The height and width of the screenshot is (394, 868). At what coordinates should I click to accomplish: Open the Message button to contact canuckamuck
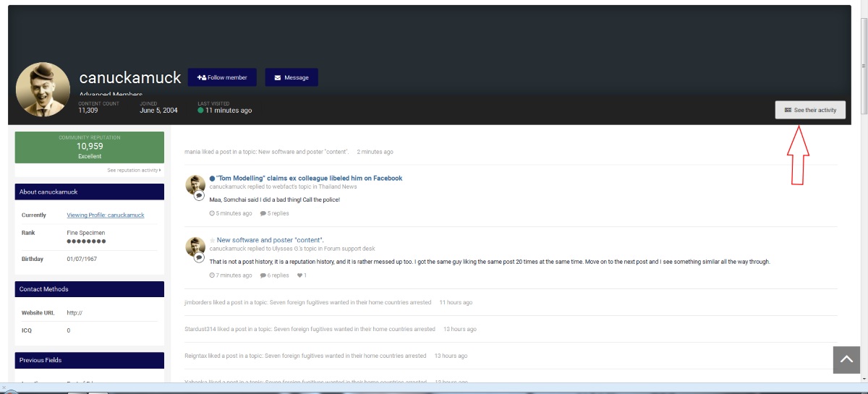click(x=291, y=77)
